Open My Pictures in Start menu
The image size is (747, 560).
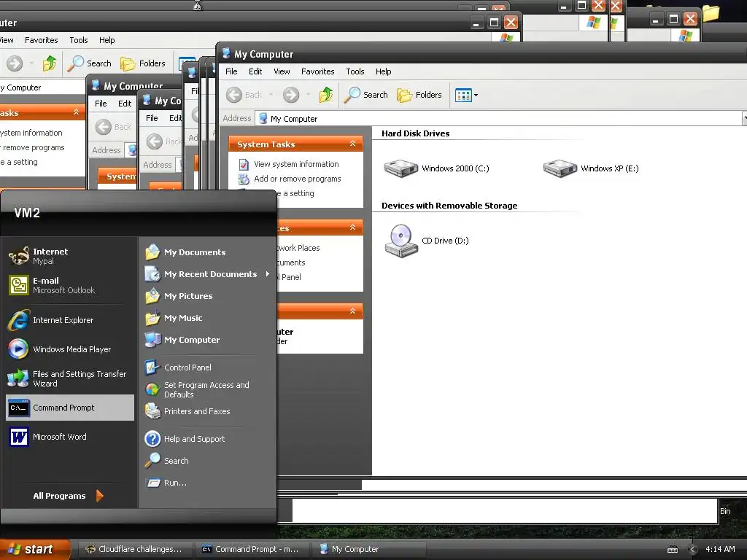tap(179, 296)
